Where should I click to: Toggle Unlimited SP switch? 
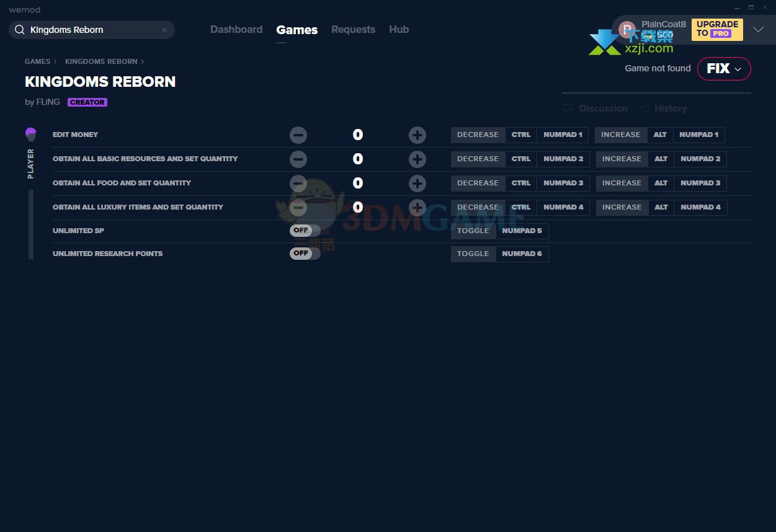pos(305,231)
